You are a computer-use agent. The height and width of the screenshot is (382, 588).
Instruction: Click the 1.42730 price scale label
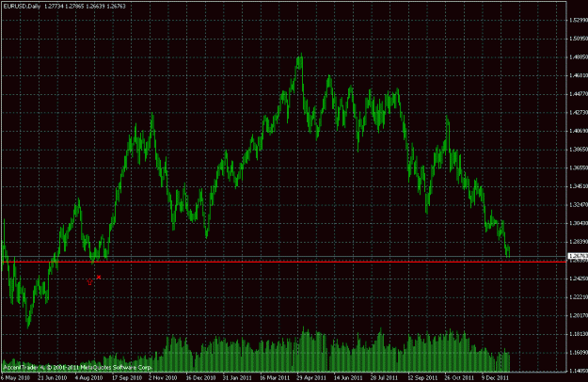pyautogui.click(x=579, y=113)
